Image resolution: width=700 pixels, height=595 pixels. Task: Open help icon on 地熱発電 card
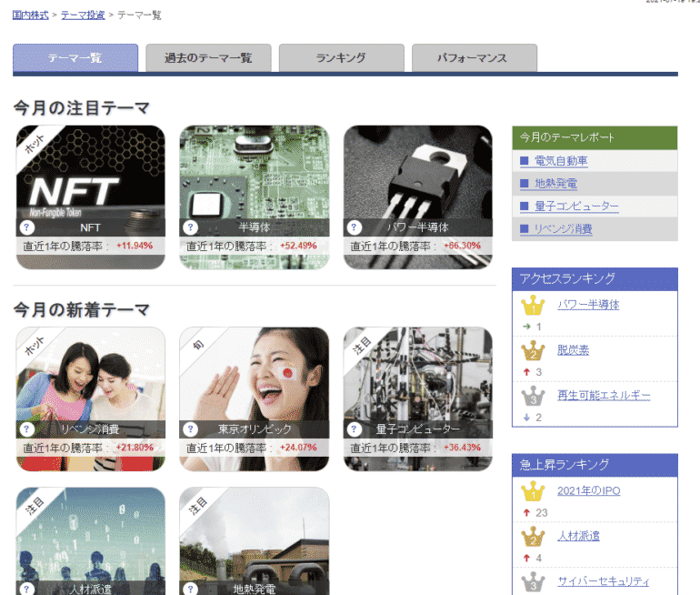(191, 590)
